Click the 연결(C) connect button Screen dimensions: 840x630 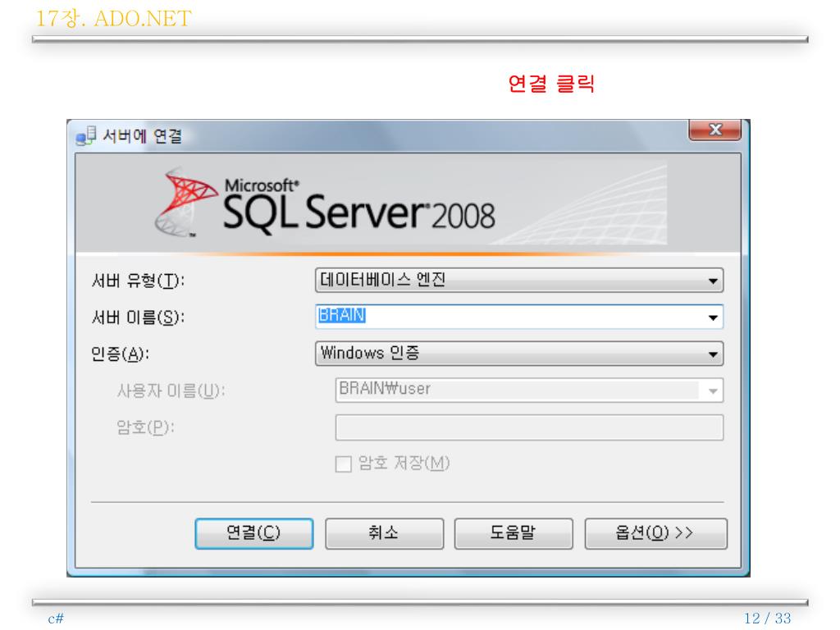tap(254, 533)
